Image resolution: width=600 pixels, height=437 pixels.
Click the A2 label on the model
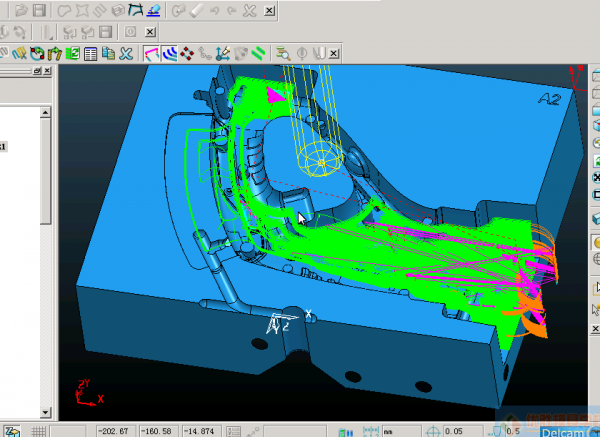548,98
